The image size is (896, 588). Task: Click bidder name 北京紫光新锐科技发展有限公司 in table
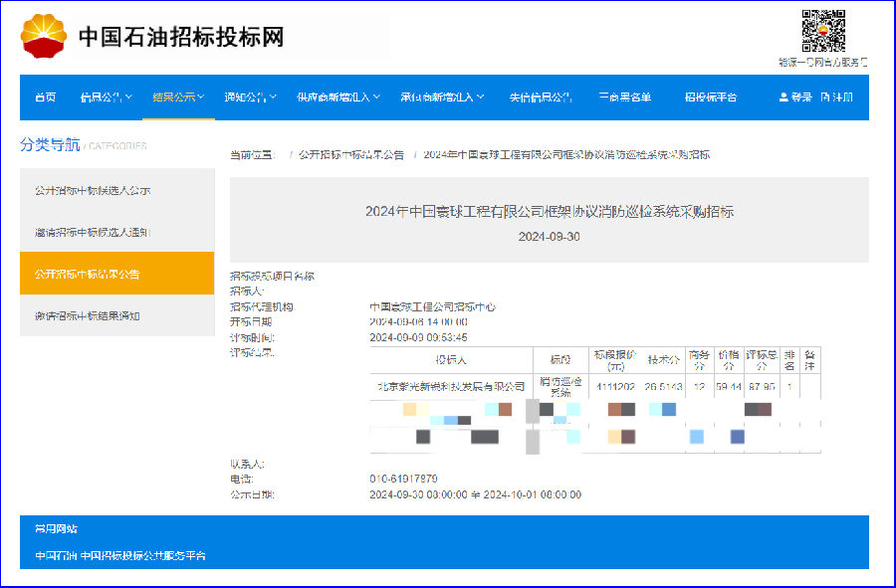click(450, 385)
